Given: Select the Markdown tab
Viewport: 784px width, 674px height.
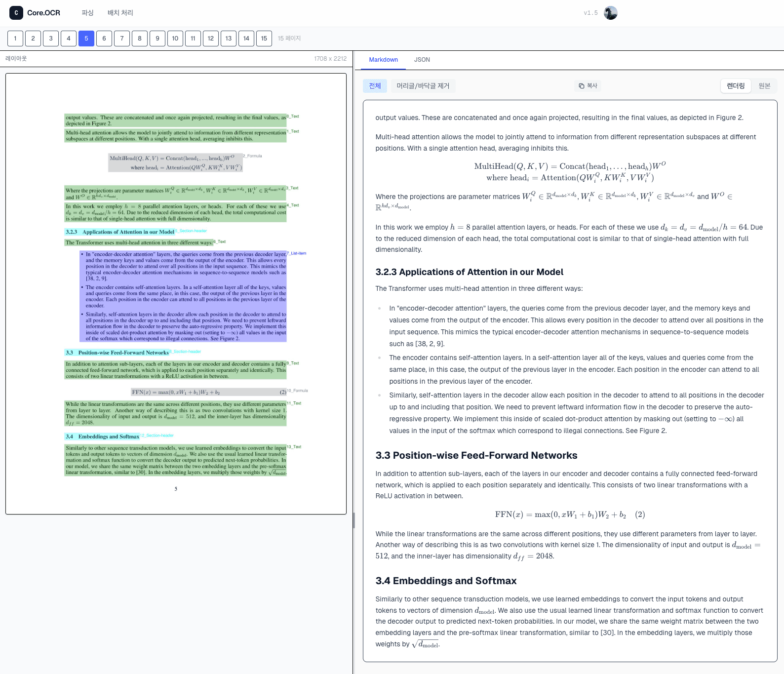Looking at the screenshot, I should pyautogui.click(x=383, y=60).
